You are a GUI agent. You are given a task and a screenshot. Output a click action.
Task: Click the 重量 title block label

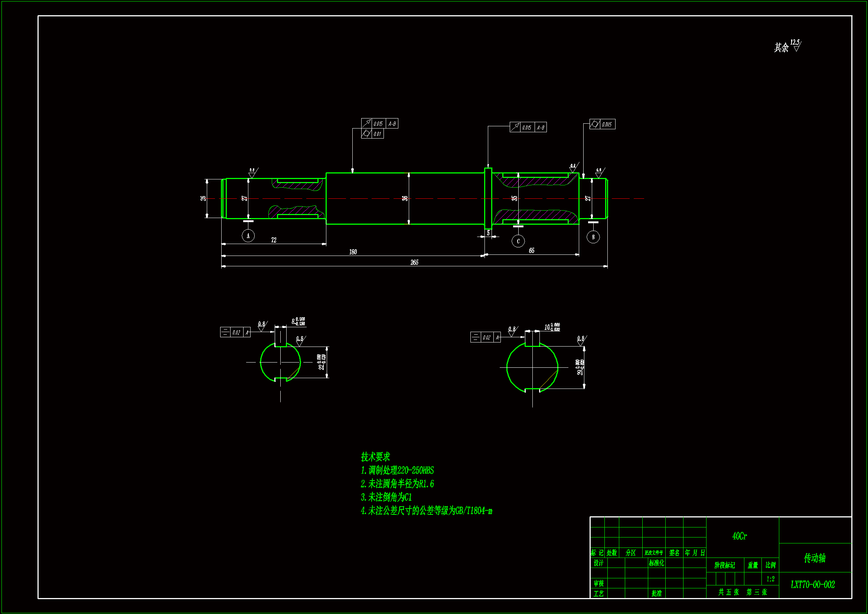click(753, 565)
